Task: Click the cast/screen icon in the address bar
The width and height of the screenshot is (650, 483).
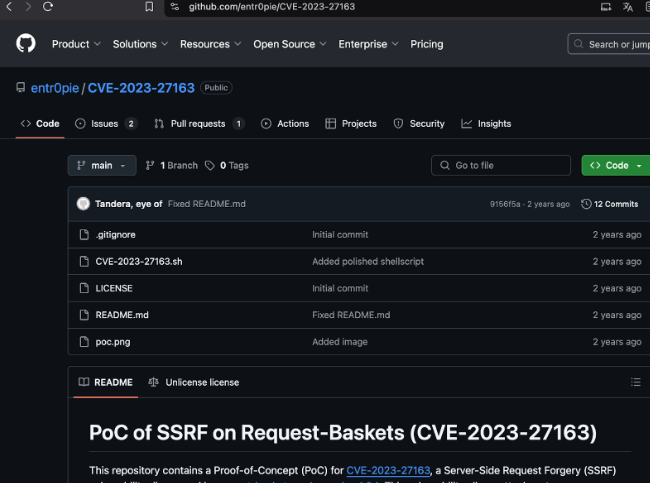Action: tap(606, 7)
